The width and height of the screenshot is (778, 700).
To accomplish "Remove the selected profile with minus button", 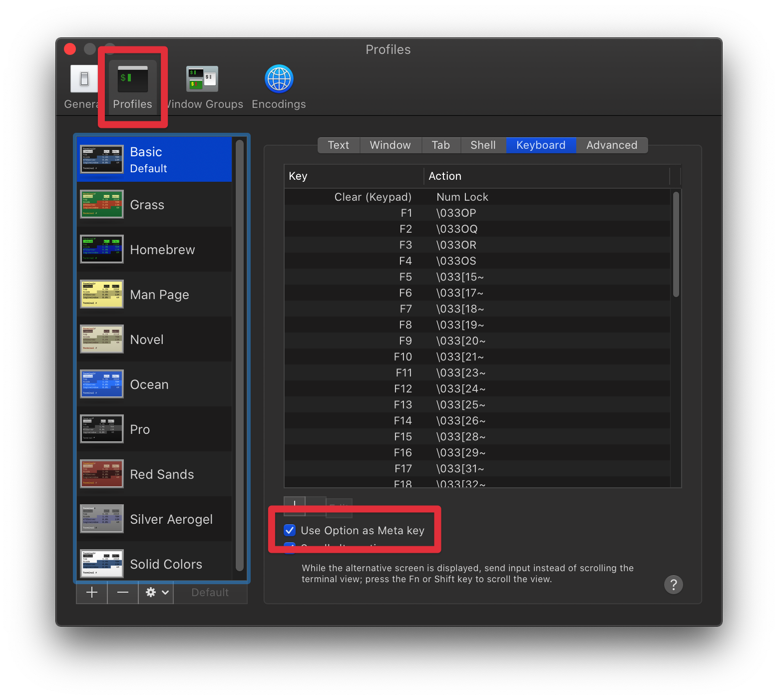I will 123,593.
